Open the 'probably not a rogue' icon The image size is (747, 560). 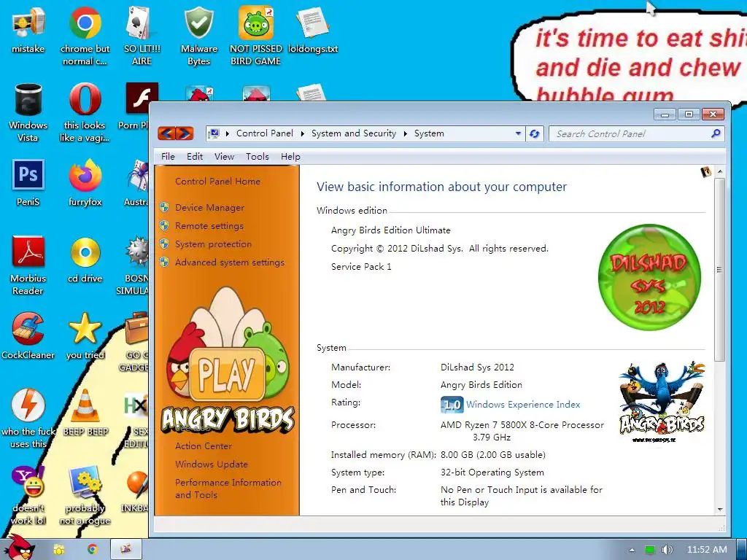[85, 495]
